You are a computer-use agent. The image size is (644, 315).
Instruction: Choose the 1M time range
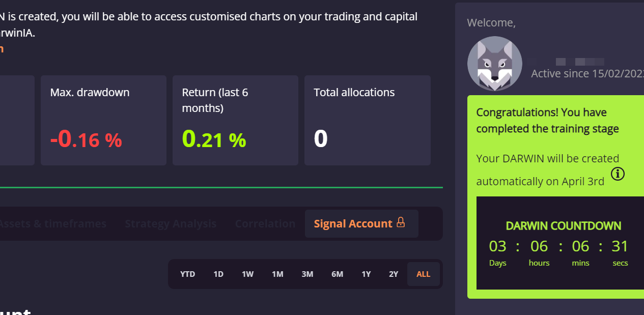pos(277,274)
